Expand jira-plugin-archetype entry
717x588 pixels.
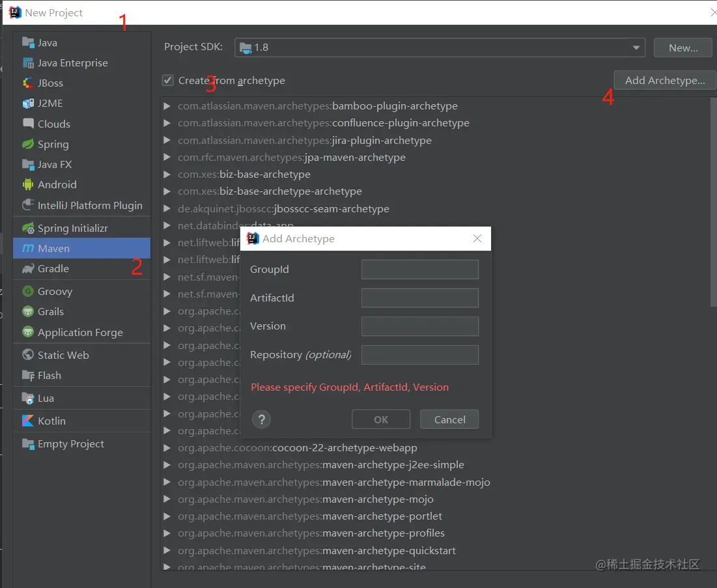(167, 141)
